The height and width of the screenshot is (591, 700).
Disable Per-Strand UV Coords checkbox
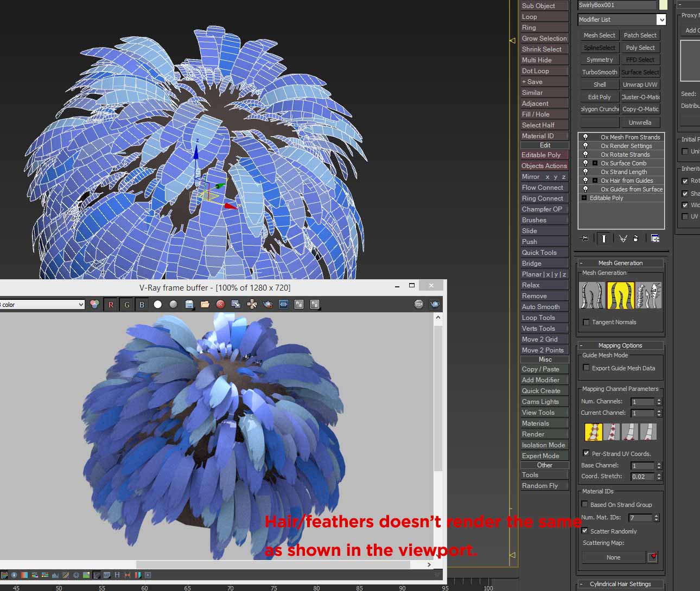[586, 453]
